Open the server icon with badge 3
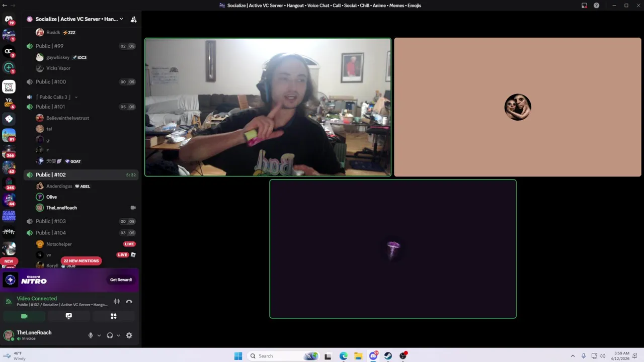The height and width of the screenshot is (362, 644). (9, 51)
